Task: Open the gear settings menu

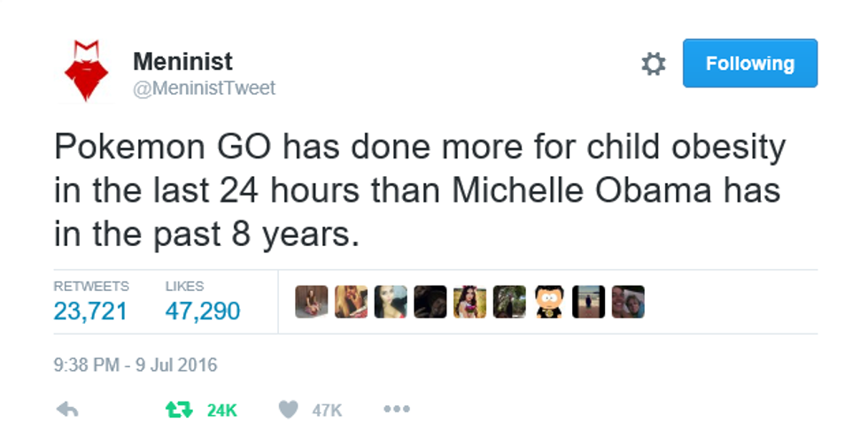Action: (653, 64)
